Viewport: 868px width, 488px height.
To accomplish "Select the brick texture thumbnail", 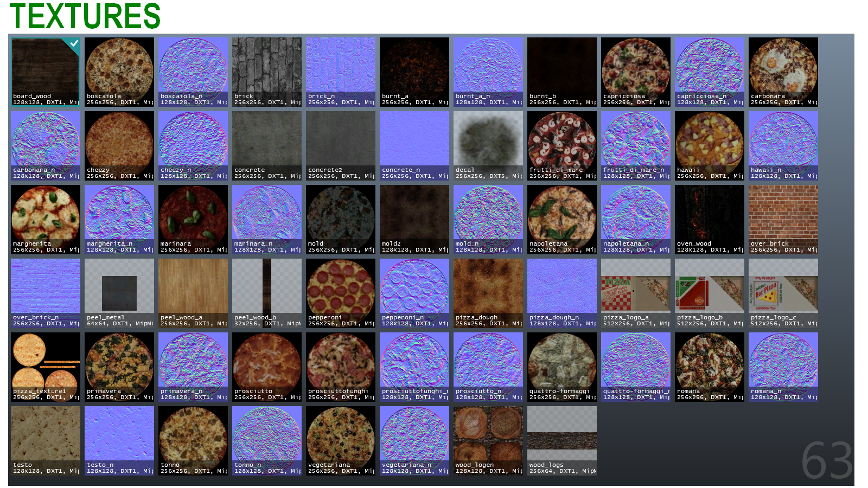I will [267, 72].
